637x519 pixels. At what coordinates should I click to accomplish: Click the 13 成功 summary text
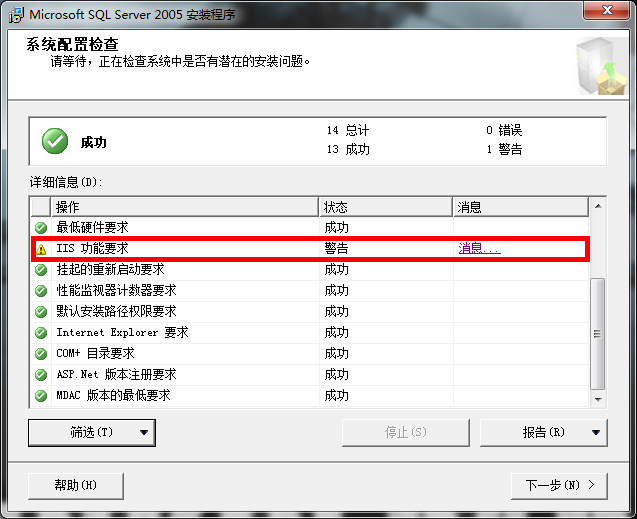[x=348, y=149]
